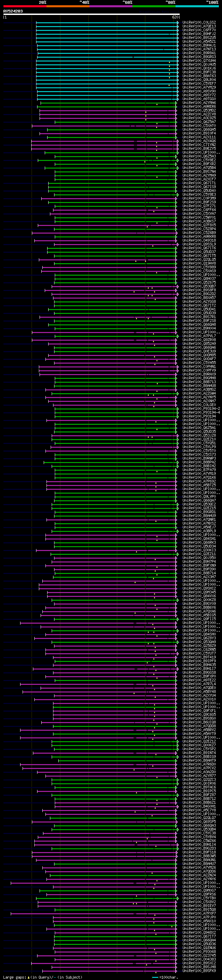Select hit label UniRef100_A7P692
This screenshot has width=222, height=980.
[x=199, y=481]
